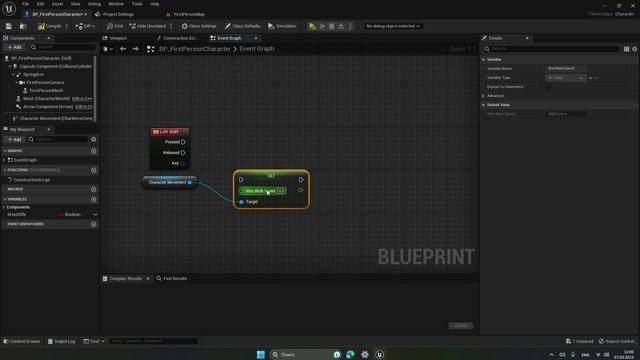
Task: Add a new event dispatcher via plus icon
Action: click(93, 224)
